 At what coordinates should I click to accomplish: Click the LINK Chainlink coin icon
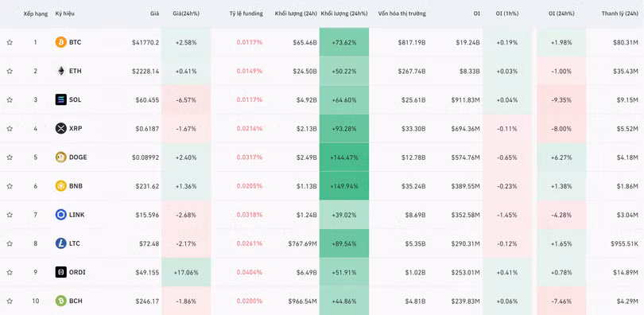[x=60, y=215]
